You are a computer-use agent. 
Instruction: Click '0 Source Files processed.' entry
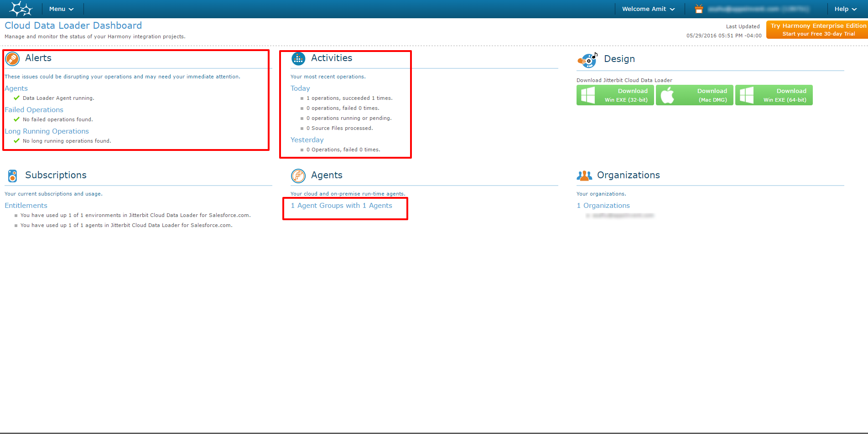point(339,128)
